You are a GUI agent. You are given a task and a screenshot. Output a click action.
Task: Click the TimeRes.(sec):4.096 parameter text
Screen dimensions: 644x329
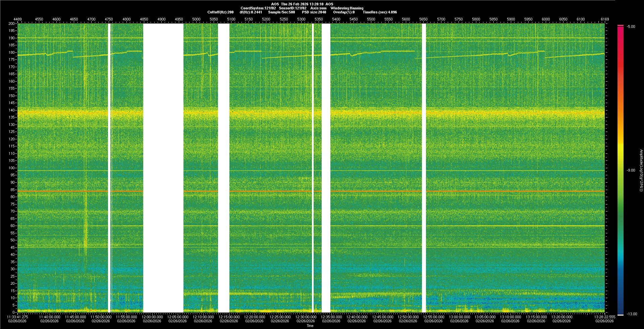point(380,12)
